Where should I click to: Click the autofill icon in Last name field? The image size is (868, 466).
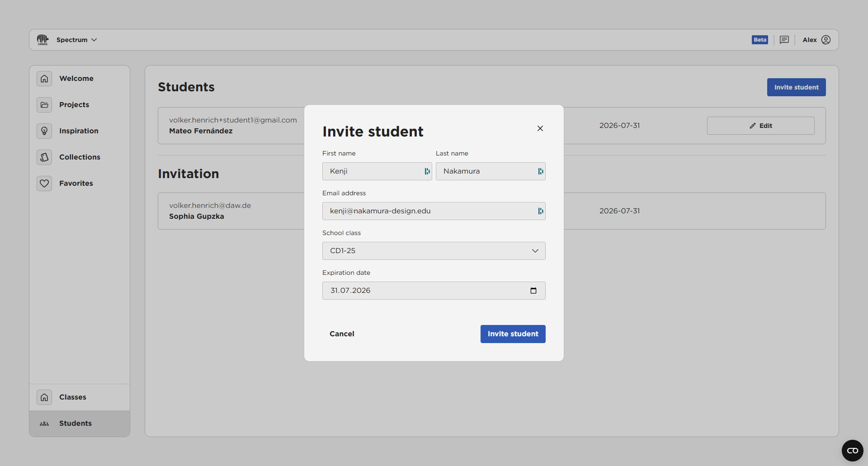(x=540, y=171)
